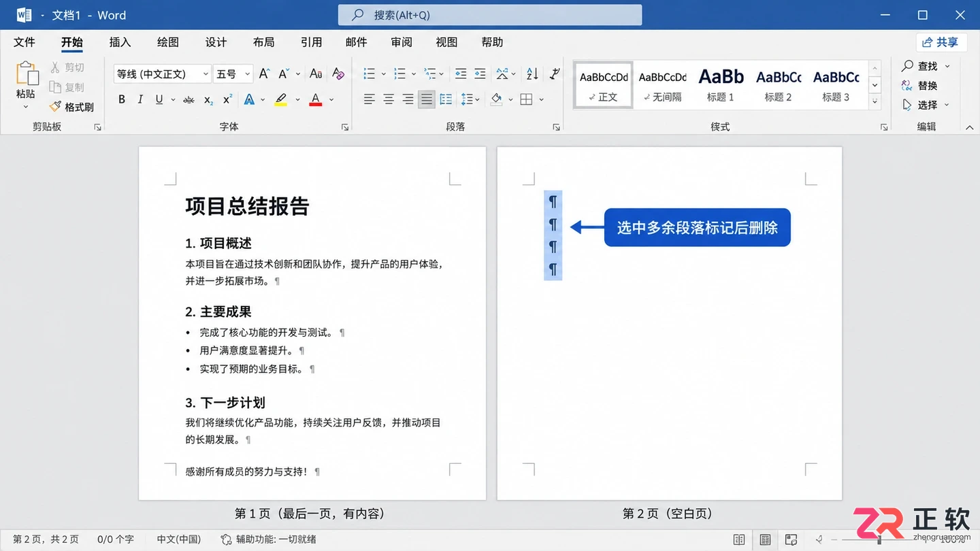Click the multilevel list icon
980x551 pixels.
[429, 73]
